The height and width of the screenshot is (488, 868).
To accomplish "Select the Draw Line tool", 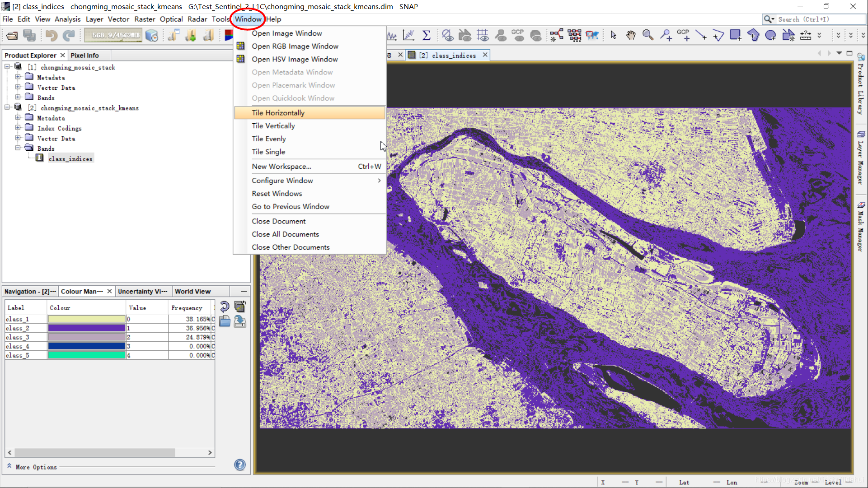I will click(701, 35).
